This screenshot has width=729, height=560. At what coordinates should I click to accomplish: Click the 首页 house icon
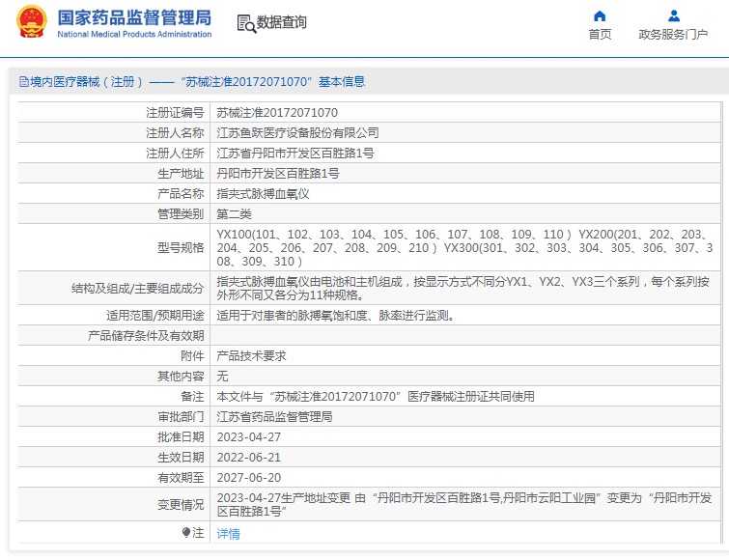tap(600, 15)
